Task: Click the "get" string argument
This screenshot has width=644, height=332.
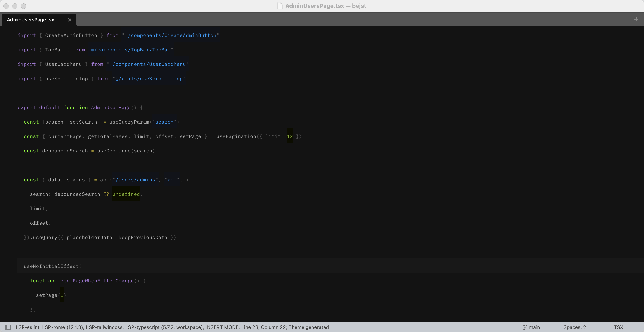Action: [172, 180]
